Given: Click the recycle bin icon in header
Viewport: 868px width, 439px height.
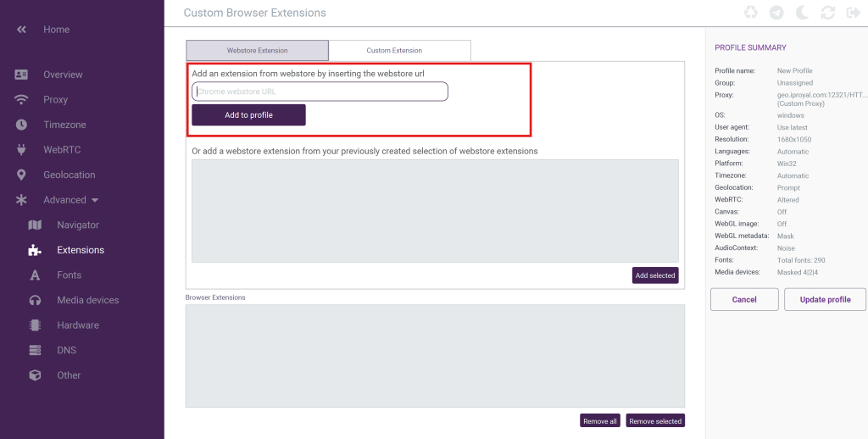Looking at the screenshot, I should [751, 13].
